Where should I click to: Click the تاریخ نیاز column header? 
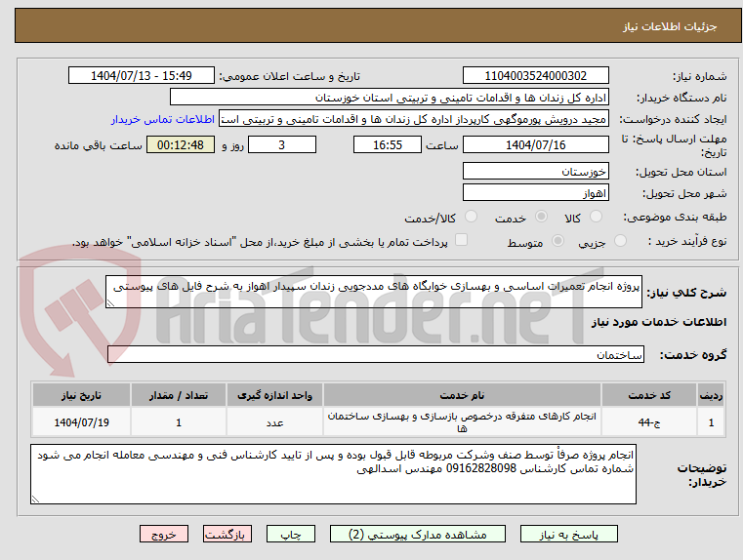click(x=81, y=395)
